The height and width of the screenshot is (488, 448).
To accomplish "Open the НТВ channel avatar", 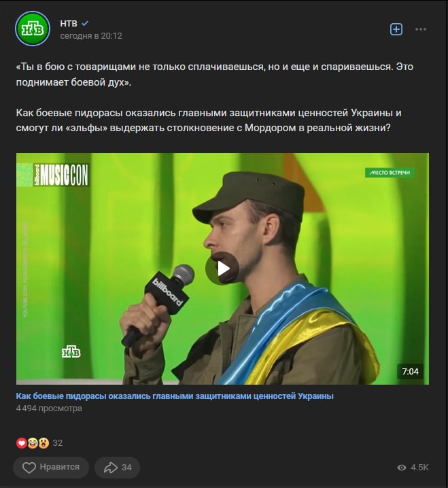I will (x=33, y=29).
